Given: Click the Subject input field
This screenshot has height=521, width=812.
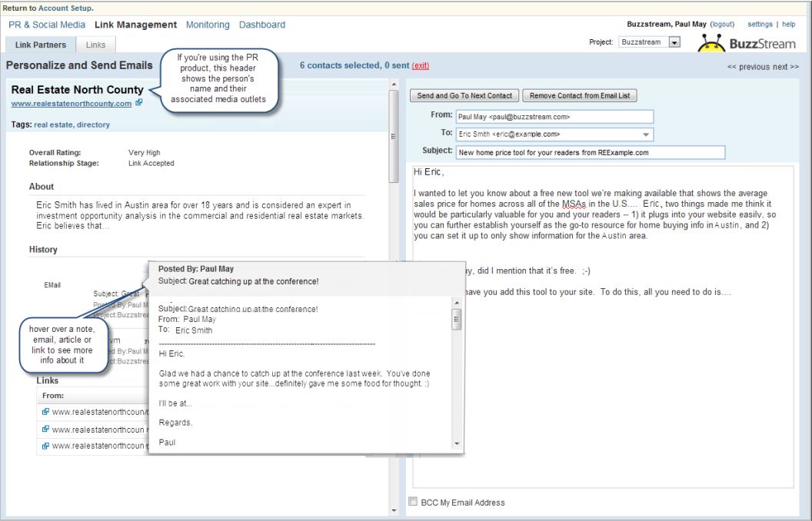Looking at the screenshot, I should click(x=591, y=153).
